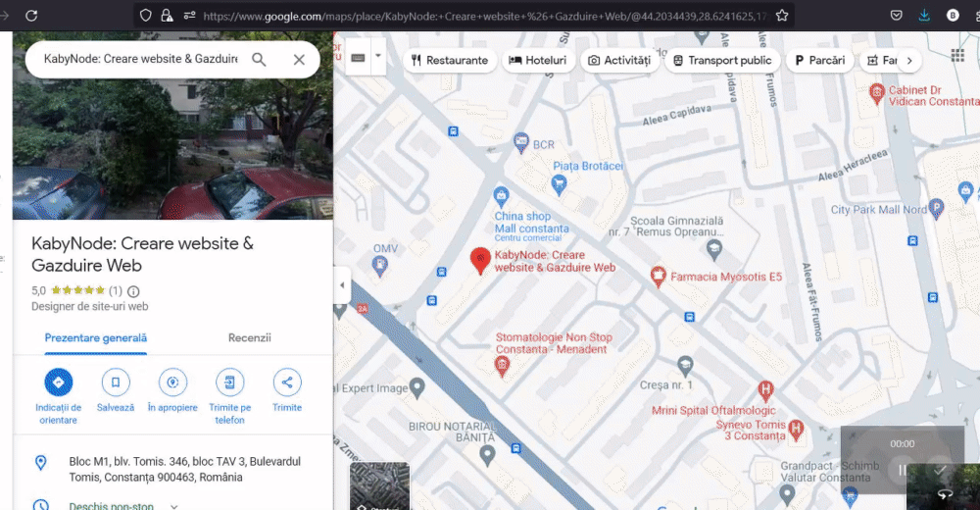Select Farmacia Myosotis E5 marker
The height and width of the screenshot is (510, 980).
coord(658,276)
